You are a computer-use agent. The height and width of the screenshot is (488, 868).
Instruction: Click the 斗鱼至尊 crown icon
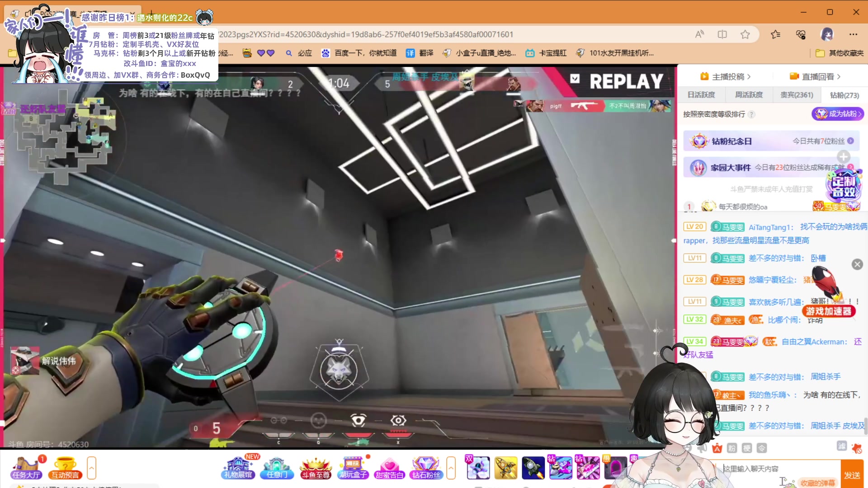point(316,468)
